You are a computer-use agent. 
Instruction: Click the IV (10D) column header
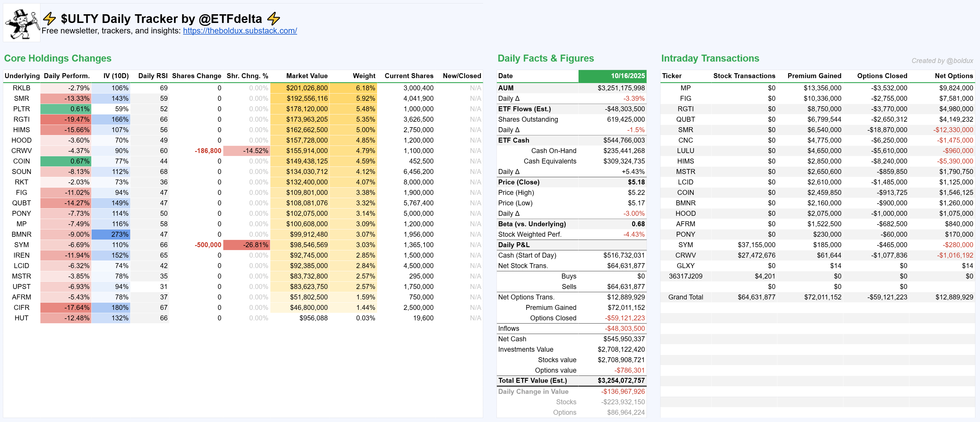point(116,76)
